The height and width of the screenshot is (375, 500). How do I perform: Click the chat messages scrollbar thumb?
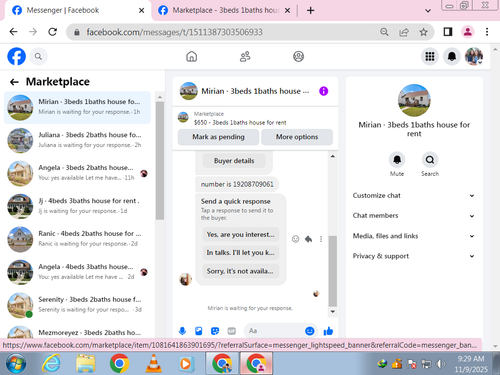tap(332, 271)
